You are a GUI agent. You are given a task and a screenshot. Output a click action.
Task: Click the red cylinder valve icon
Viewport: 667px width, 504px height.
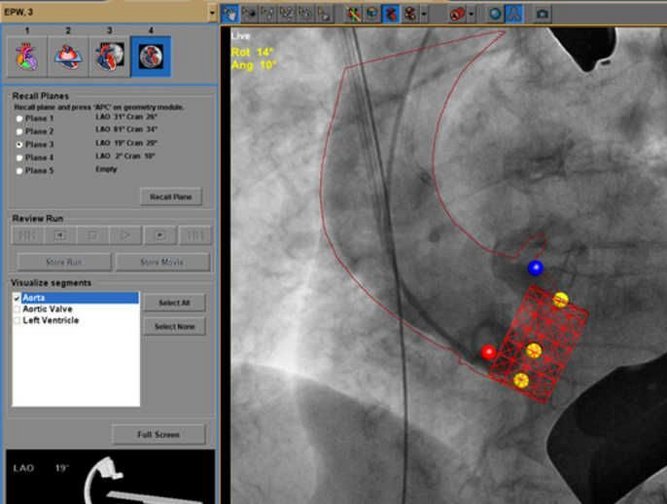(457, 14)
